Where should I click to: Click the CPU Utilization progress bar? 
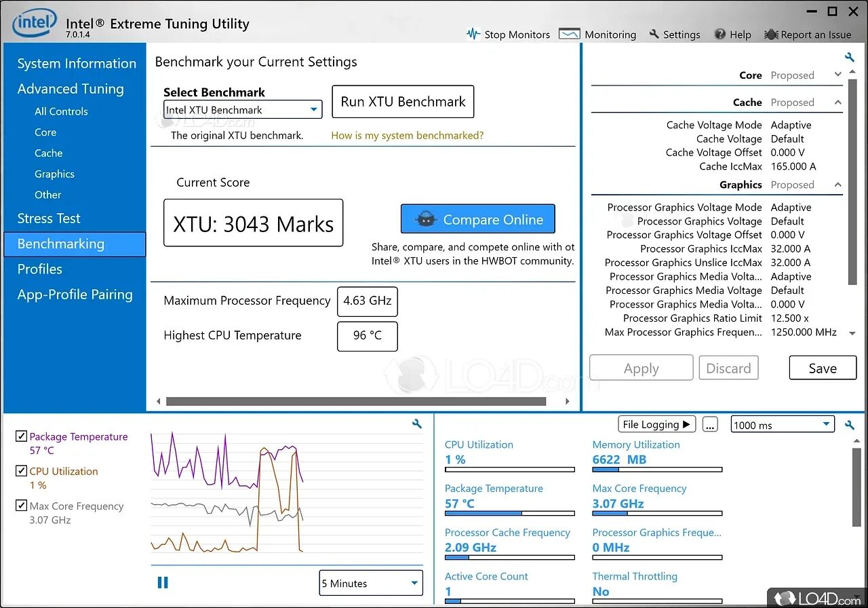click(x=509, y=470)
